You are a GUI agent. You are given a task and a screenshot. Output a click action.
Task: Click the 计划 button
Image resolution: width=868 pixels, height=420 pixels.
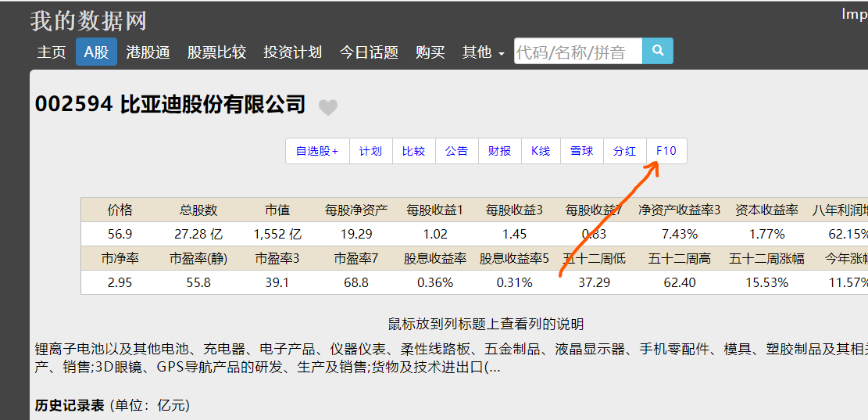click(371, 151)
